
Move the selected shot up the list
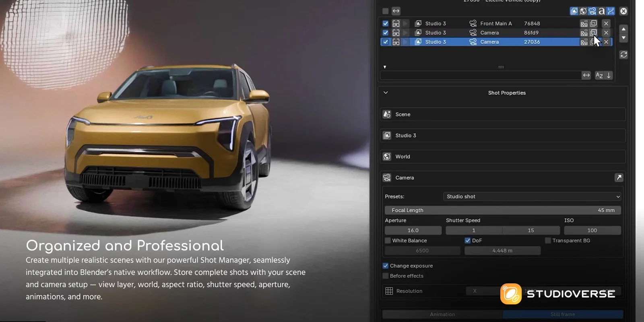pos(623,29)
